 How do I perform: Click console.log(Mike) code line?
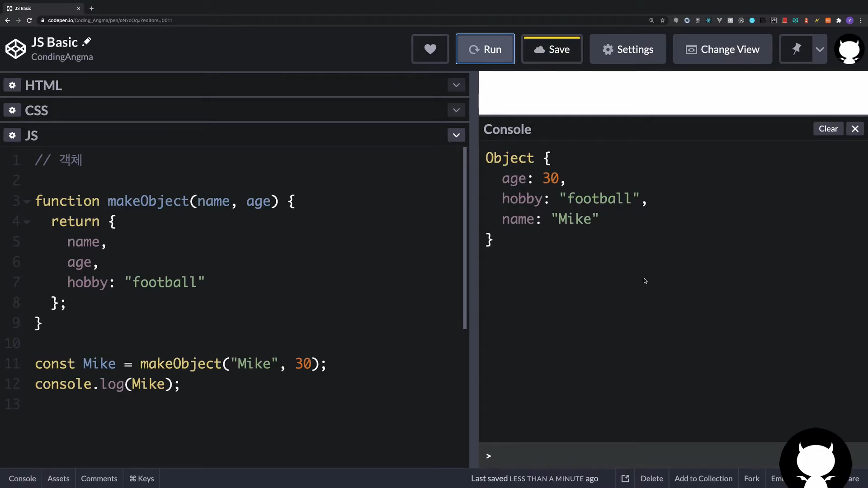click(x=107, y=384)
